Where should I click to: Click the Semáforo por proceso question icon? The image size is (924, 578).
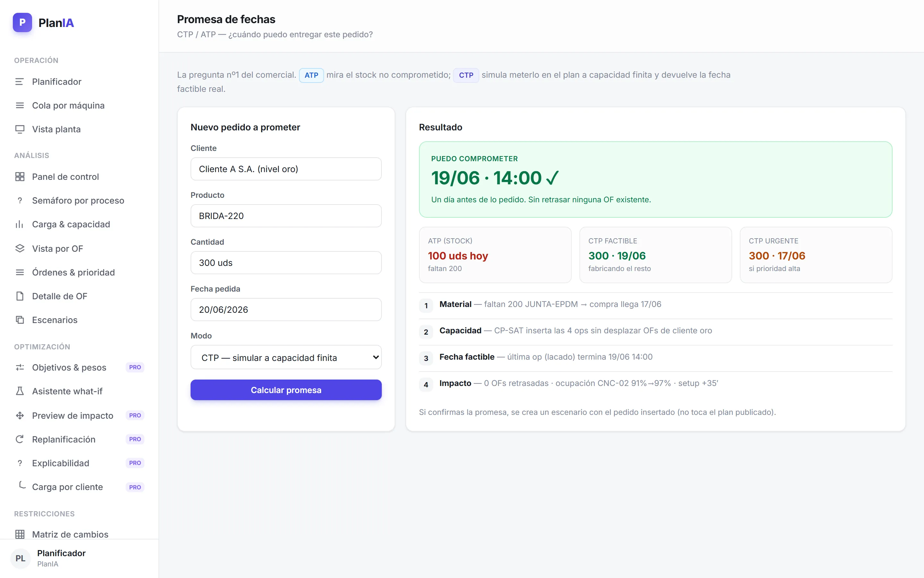(20, 200)
